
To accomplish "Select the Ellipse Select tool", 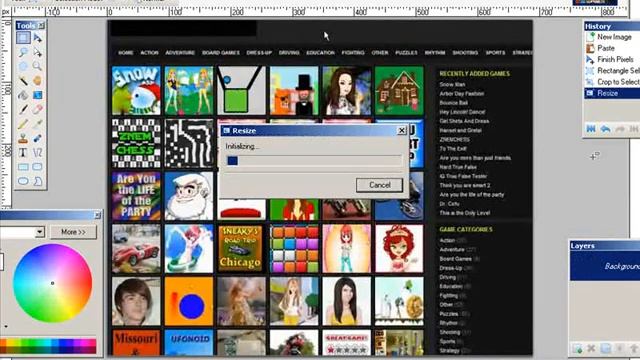I will click(23, 66).
